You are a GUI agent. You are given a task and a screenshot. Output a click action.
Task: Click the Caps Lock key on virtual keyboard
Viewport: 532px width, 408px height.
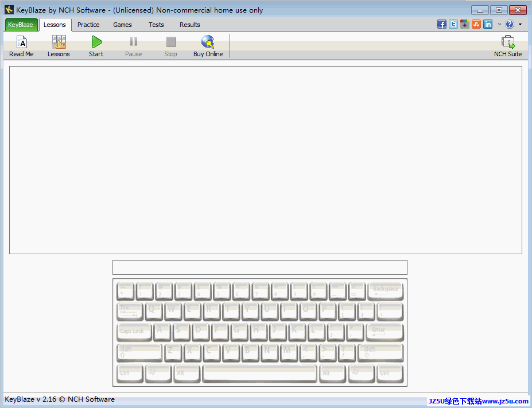click(x=134, y=332)
